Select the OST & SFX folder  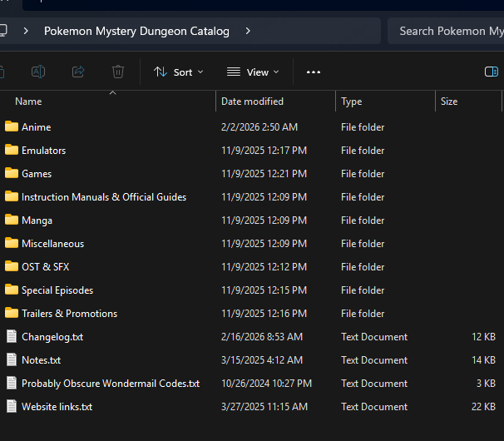45,267
